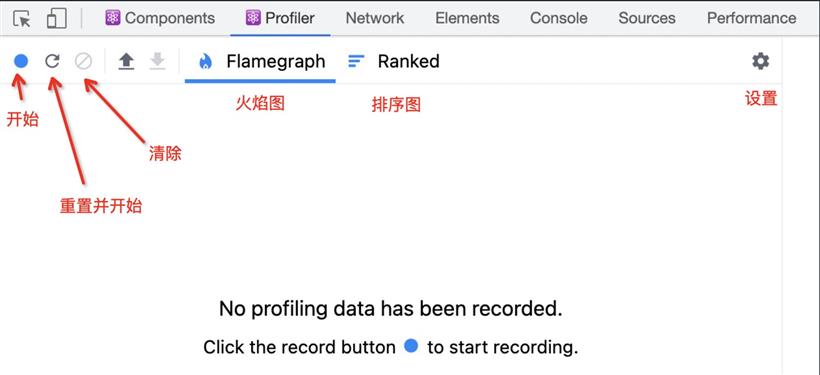
Task: Select the Profiler tab
Action: [x=280, y=18]
